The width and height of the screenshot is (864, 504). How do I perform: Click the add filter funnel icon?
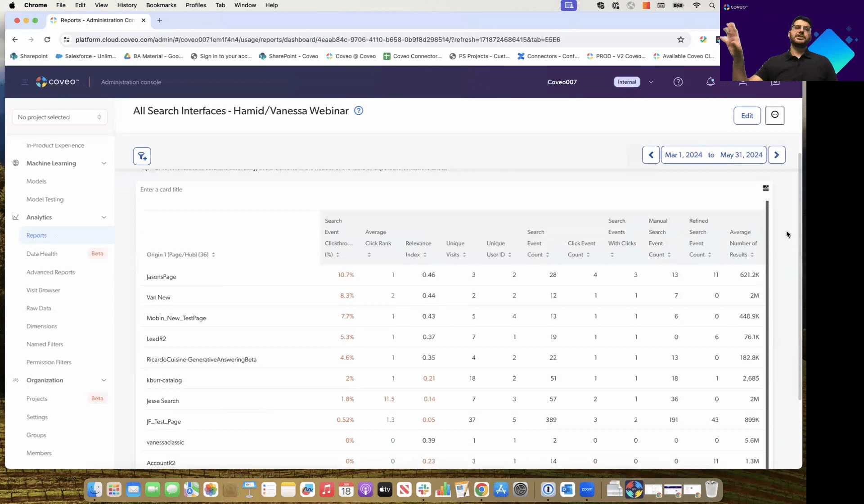coord(142,156)
